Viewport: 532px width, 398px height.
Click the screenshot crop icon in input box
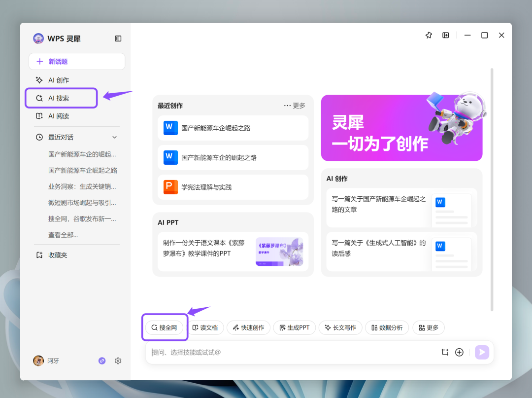445,352
